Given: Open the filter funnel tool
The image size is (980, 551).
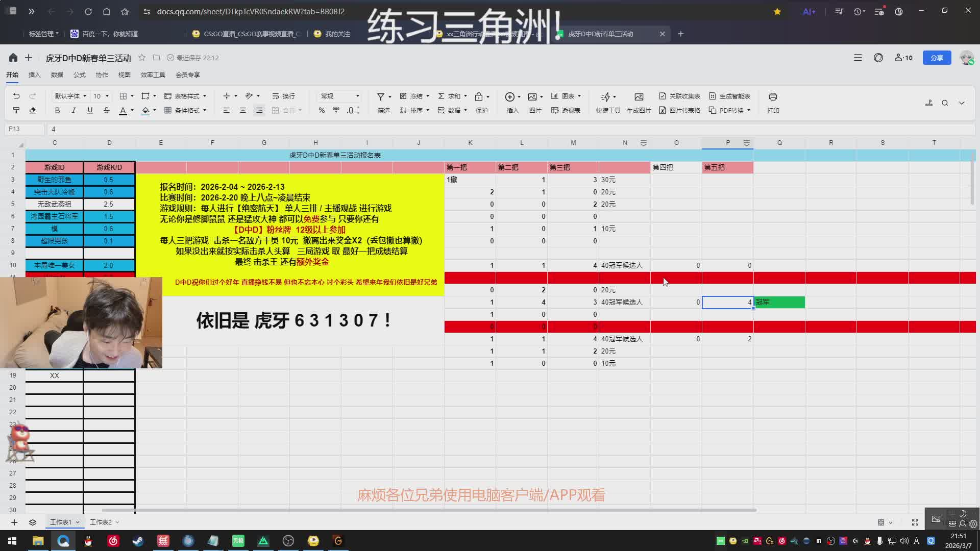Looking at the screenshot, I should 381,96.
